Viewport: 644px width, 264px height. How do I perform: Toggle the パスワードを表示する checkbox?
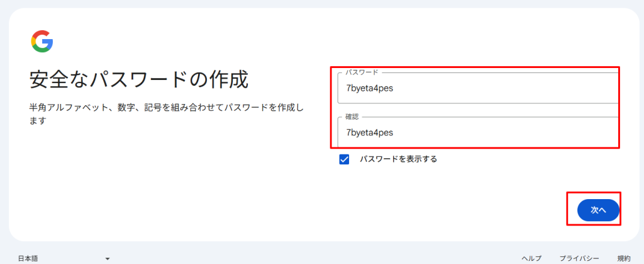coord(344,159)
